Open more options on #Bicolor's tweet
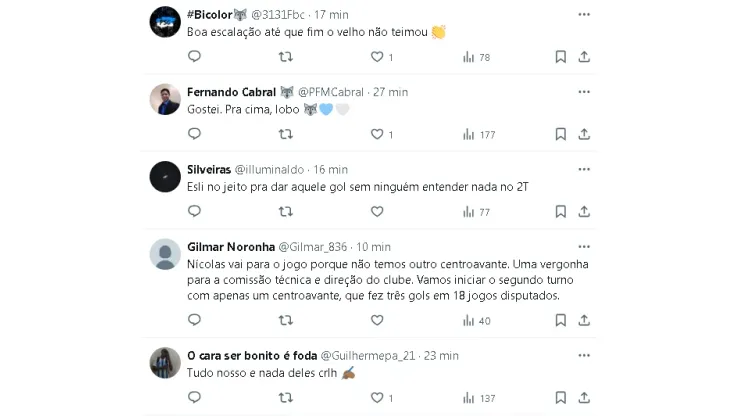740x416 pixels. point(584,14)
